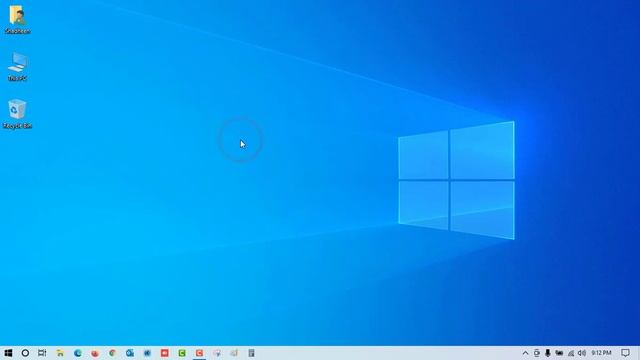Open Task View from the taskbar
The height and width of the screenshot is (360, 640).
(42, 353)
